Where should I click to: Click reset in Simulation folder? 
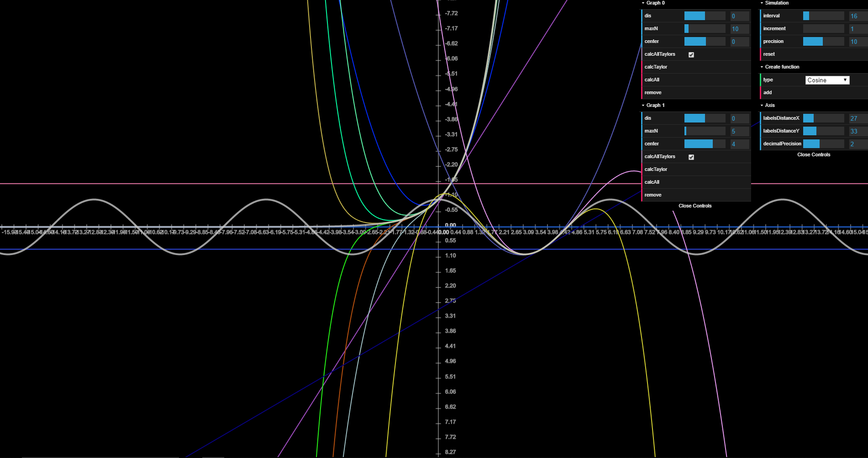coord(814,54)
